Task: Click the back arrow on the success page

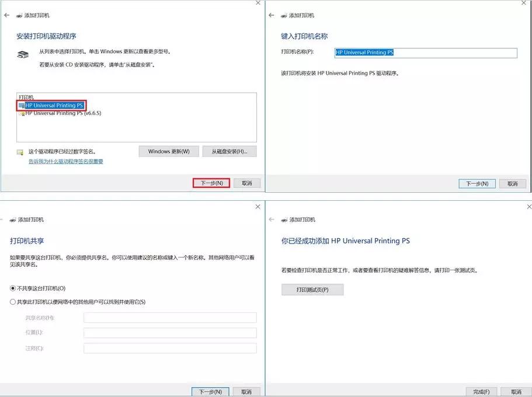Action: 272,220
